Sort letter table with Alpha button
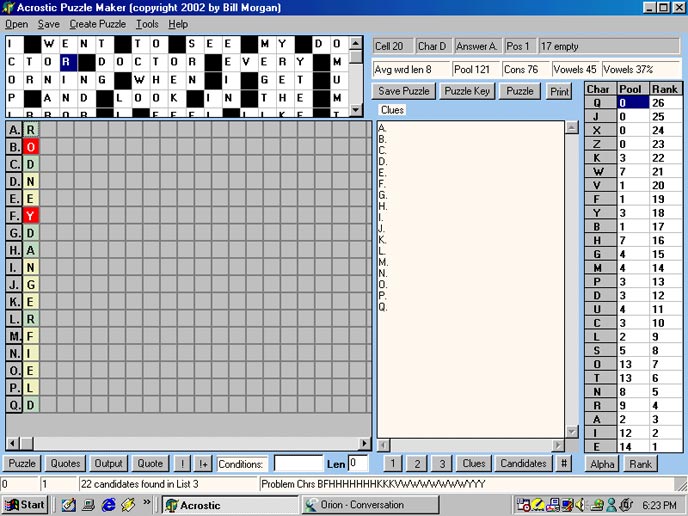This screenshot has width=688, height=516. [602, 464]
